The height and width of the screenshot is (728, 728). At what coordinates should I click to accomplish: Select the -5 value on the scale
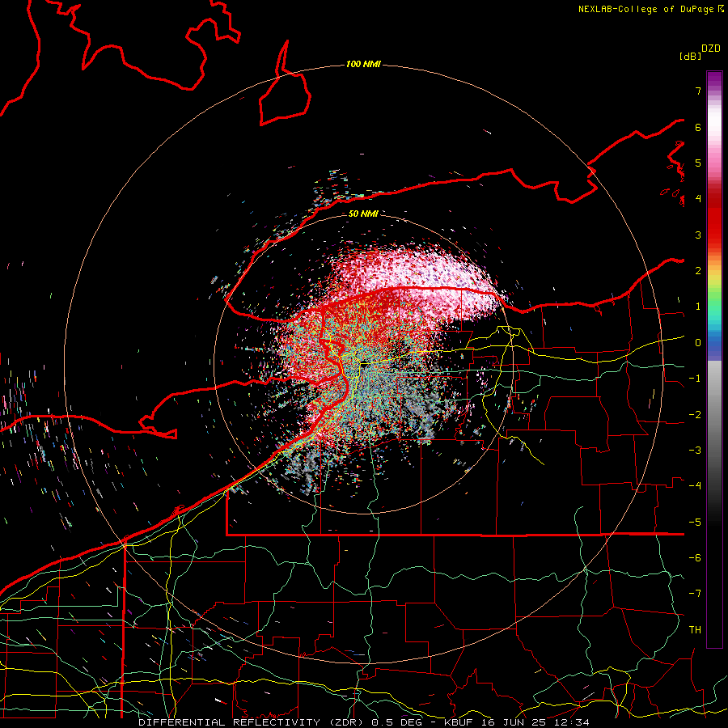tap(695, 523)
